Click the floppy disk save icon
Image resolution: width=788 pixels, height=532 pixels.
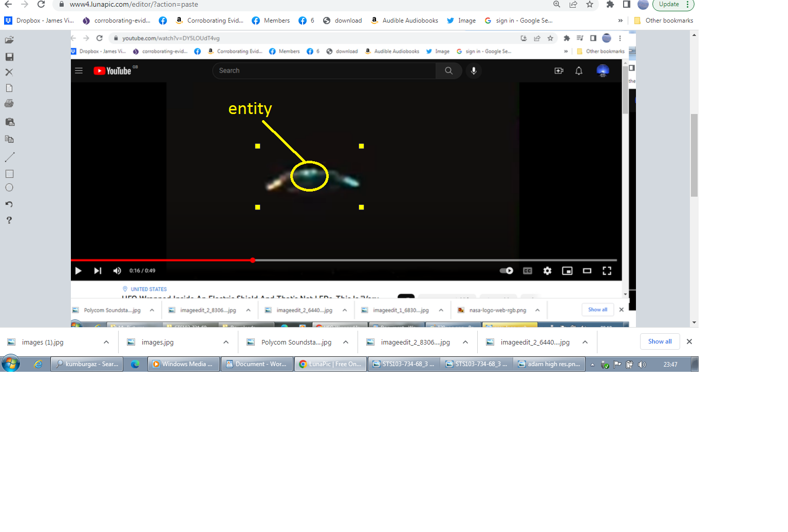click(x=9, y=57)
